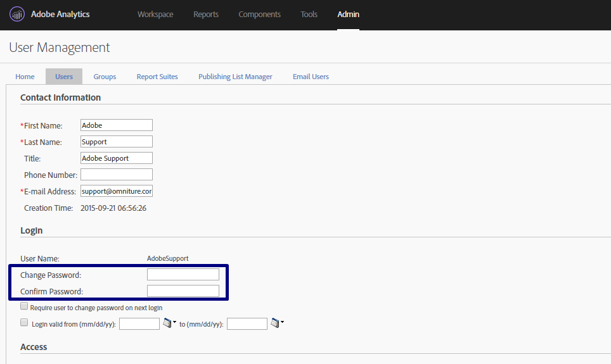611x364 pixels.
Task: Focus the Last Name input field
Action: tap(117, 142)
